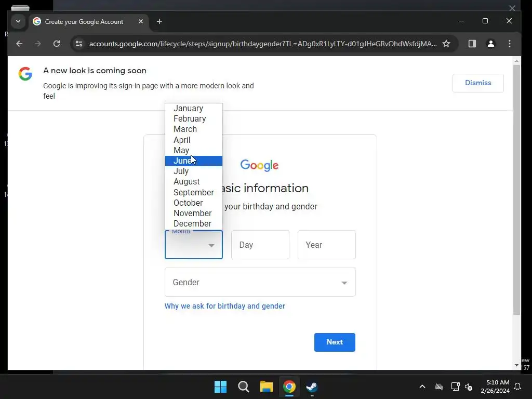Click the Google logo in the banner
Screen dimensions: 532x399
coord(25,74)
